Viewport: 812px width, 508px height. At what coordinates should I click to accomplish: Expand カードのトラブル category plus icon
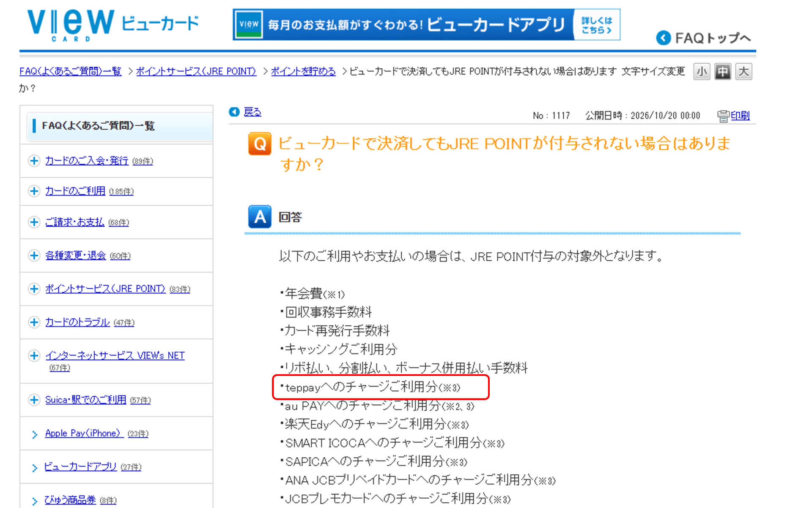pyautogui.click(x=34, y=322)
